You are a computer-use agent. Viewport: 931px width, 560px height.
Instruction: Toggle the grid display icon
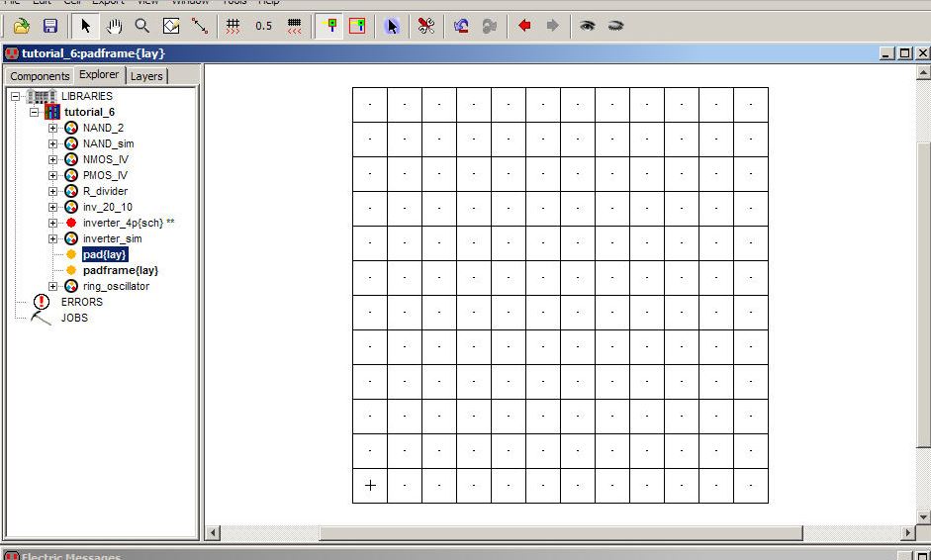coord(233,26)
